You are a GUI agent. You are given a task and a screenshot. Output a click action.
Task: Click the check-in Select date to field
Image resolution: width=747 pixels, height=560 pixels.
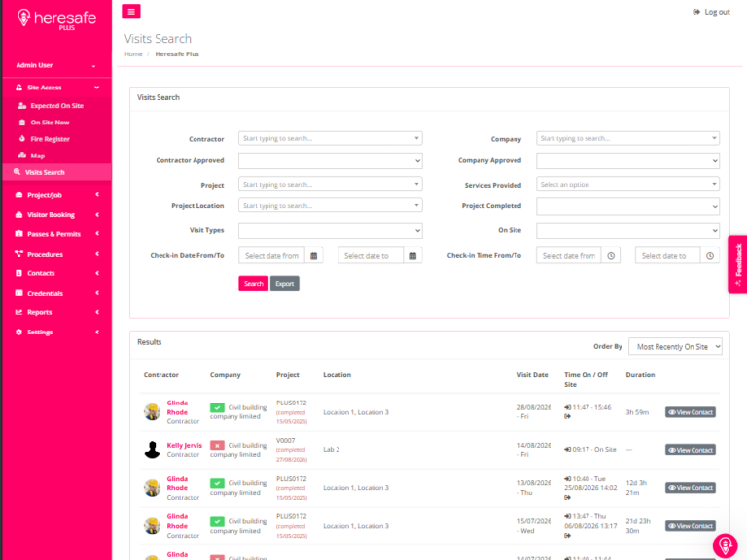[x=371, y=256]
